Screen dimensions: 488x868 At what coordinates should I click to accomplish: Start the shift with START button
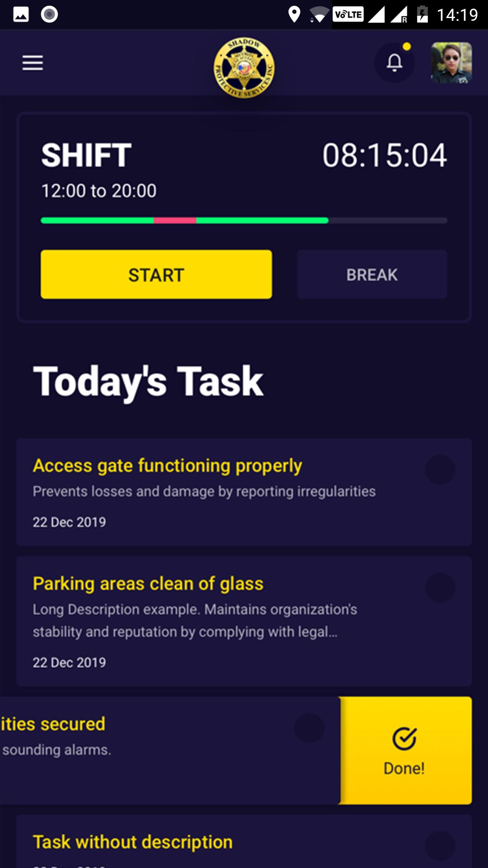pos(156,274)
